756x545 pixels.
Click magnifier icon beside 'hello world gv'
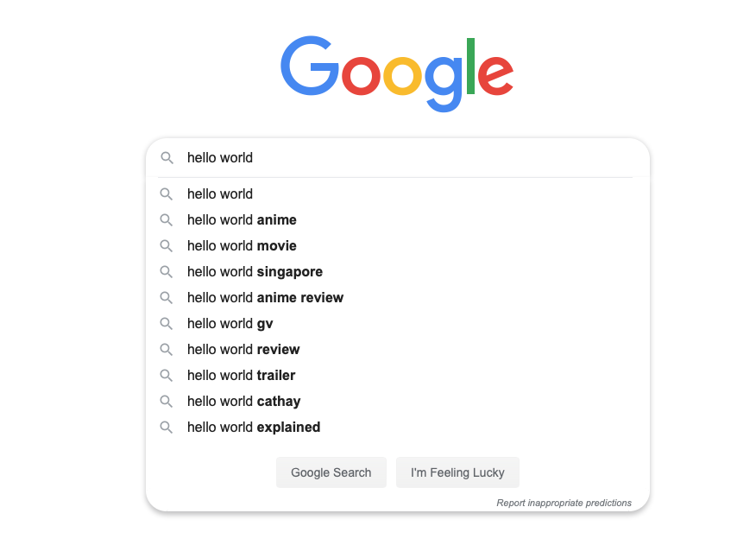coord(167,324)
